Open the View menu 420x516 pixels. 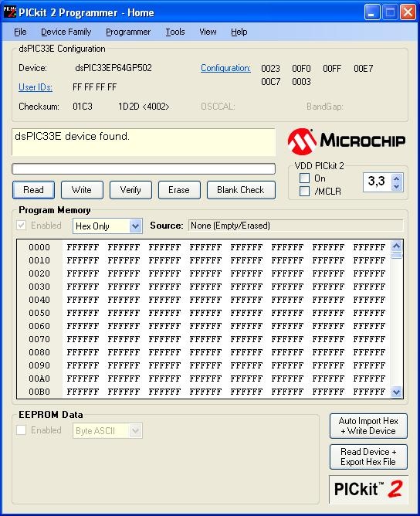[208, 32]
